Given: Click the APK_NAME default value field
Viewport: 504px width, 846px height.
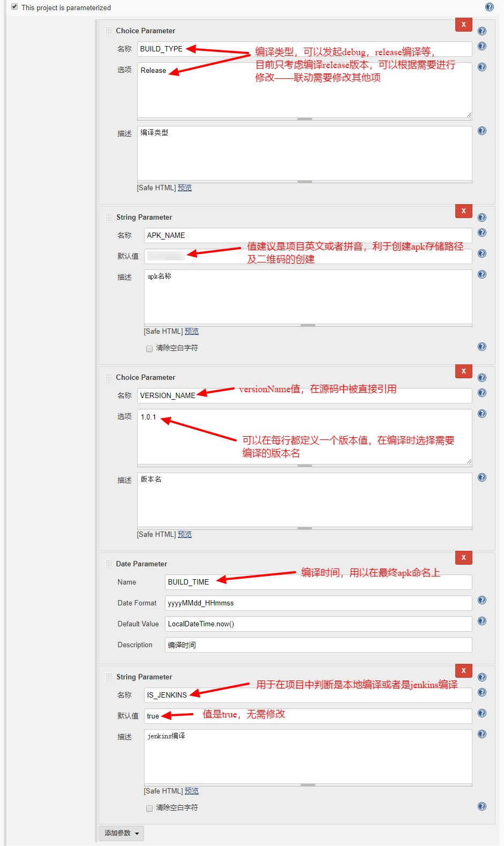Looking at the screenshot, I should pos(308,256).
